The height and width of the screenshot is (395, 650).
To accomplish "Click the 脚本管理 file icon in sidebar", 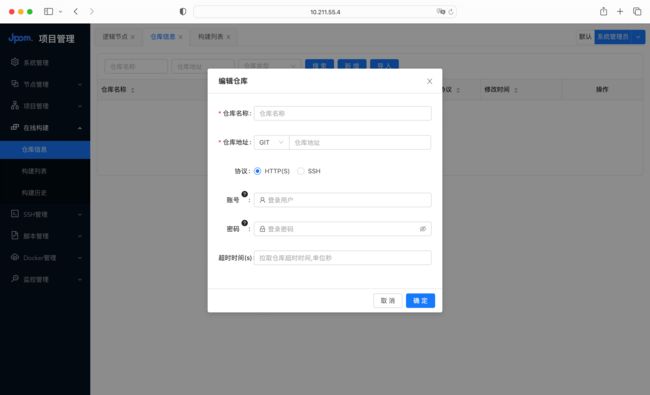I will click(15, 235).
